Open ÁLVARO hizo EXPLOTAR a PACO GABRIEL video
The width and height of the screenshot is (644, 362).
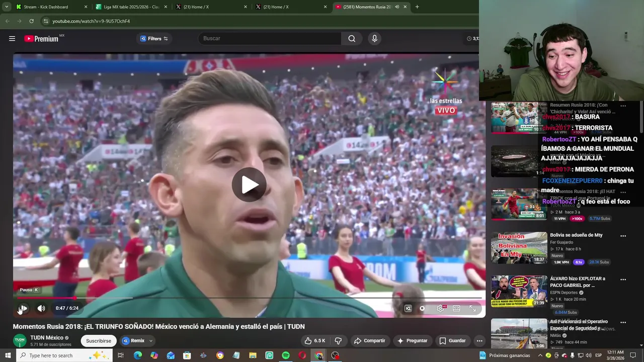578,282
